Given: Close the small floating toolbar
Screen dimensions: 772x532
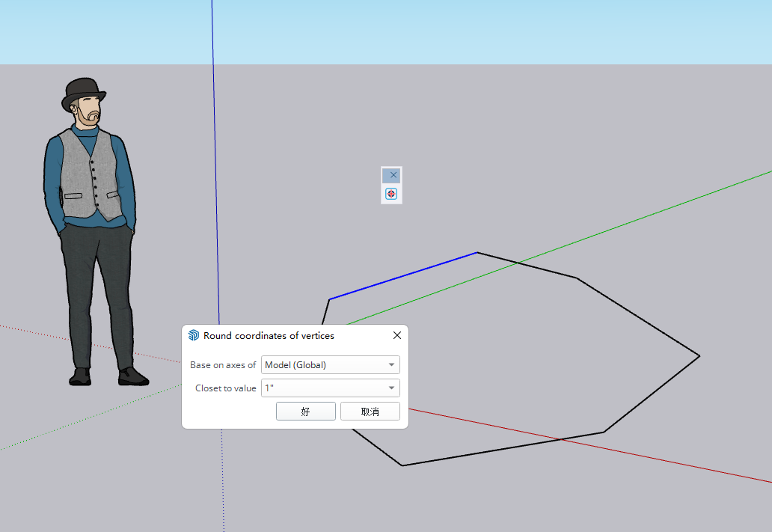Looking at the screenshot, I should tap(392, 175).
